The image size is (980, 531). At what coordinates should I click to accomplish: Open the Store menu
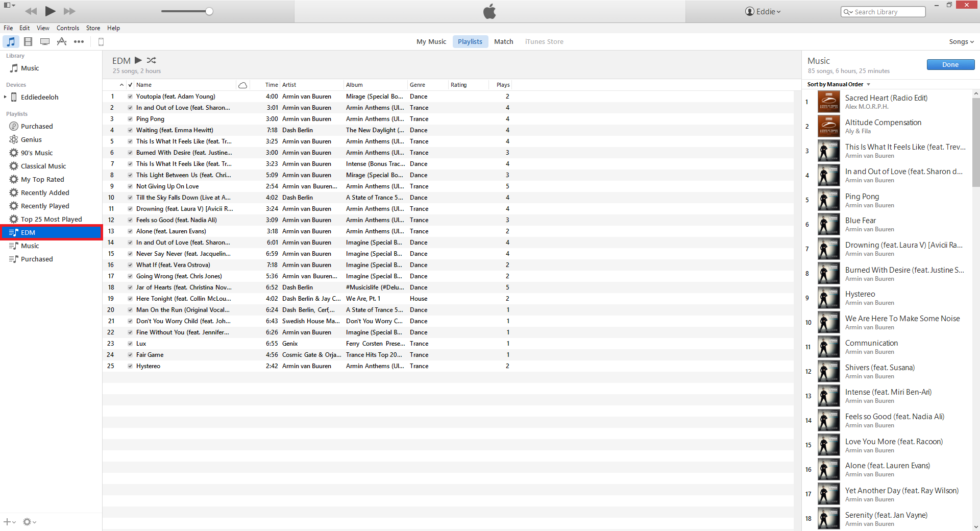point(93,28)
